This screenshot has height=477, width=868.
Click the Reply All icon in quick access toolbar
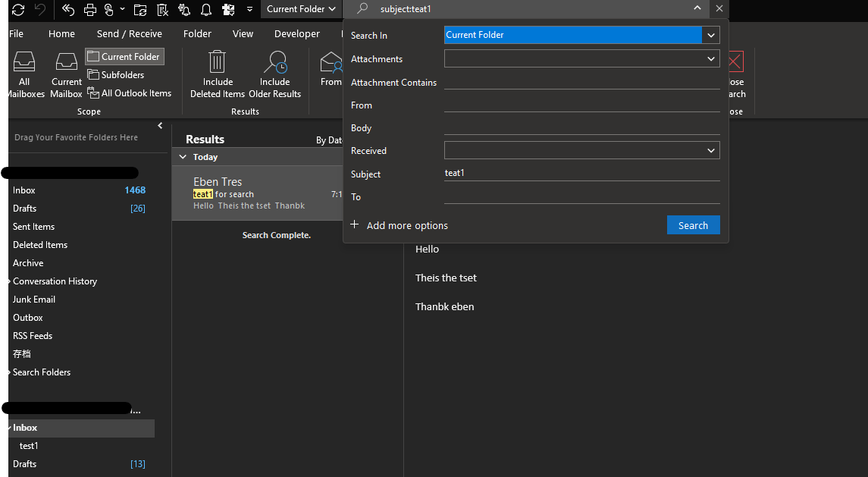[x=68, y=9]
